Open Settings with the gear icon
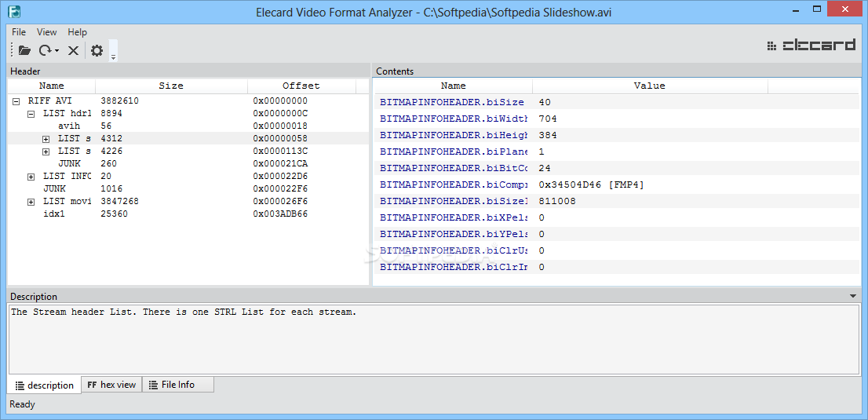This screenshot has width=868, height=420. [97, 50]
